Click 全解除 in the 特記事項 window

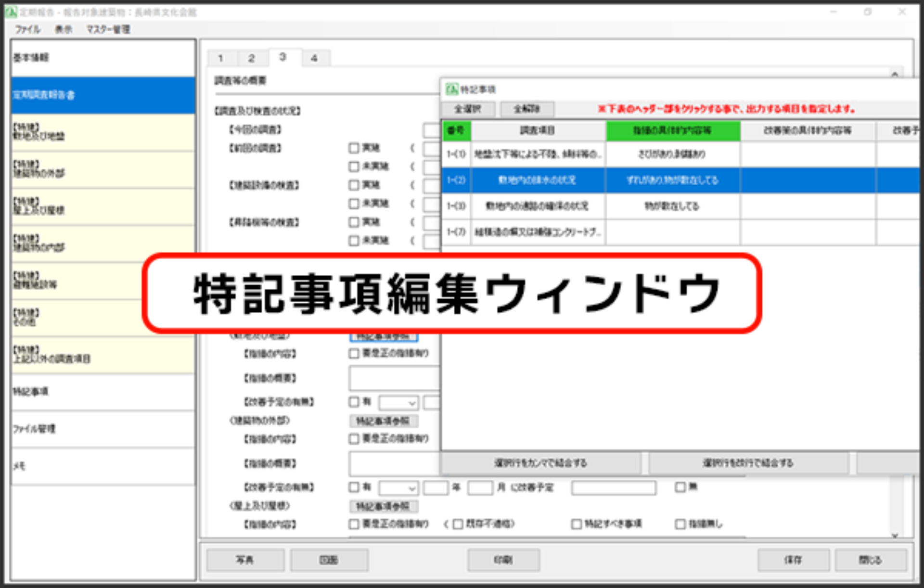527,109
